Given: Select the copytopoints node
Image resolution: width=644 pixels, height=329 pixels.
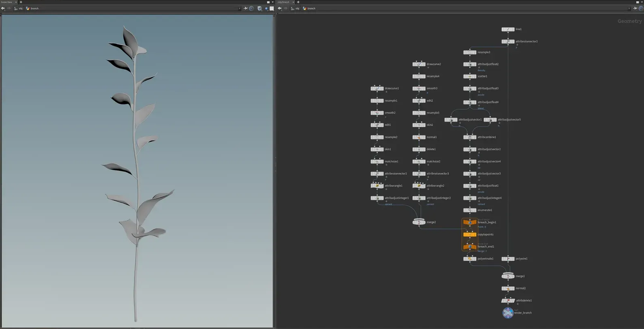Looking at the screenshot, I should 469,234.
